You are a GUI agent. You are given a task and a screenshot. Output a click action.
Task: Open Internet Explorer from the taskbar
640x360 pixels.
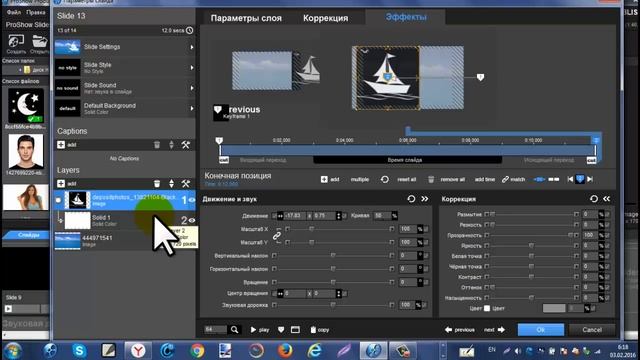pos(315,351)
